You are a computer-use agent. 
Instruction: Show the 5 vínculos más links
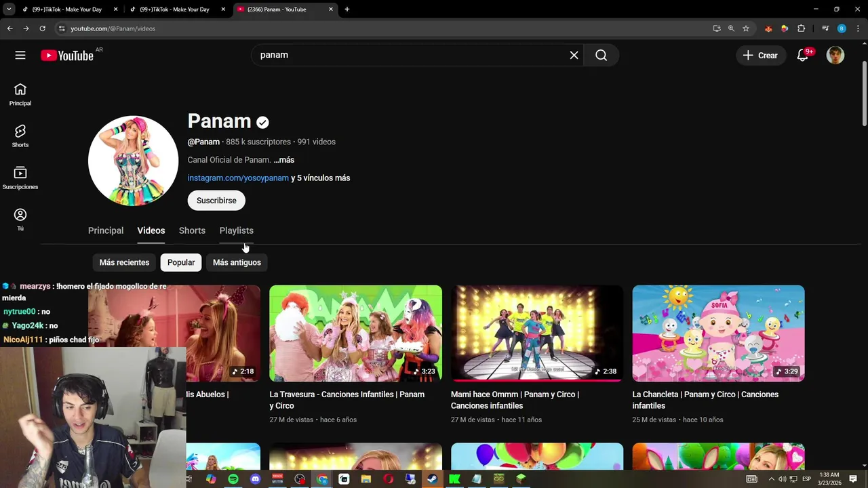(x=320, y=178)
